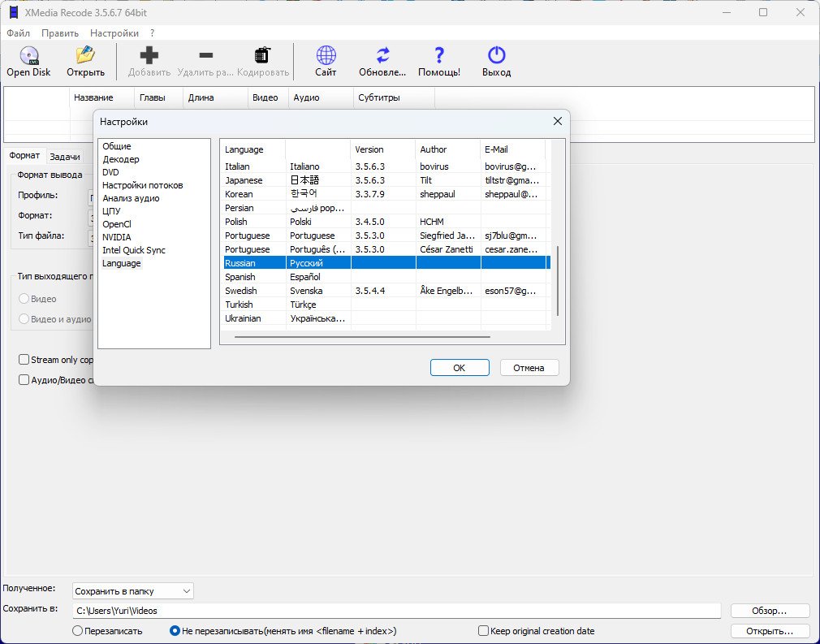Select Language category in settings list
This screenshot has width=820, height=644.
coord(121,263)
